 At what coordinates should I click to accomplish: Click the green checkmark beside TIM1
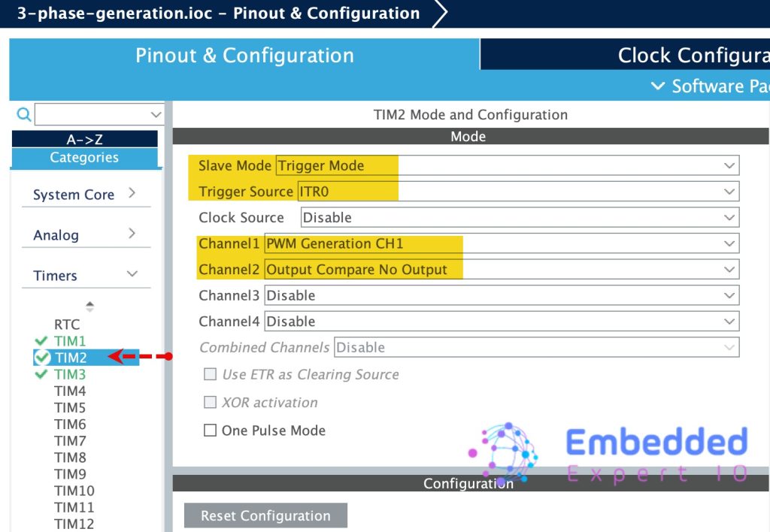41,341
